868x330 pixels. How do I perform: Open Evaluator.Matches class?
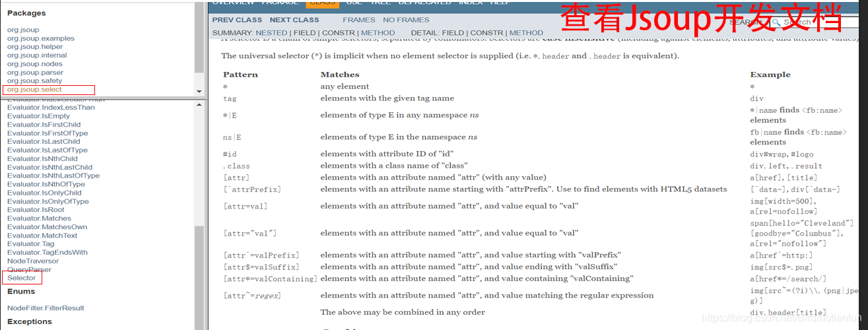(39, 218)
